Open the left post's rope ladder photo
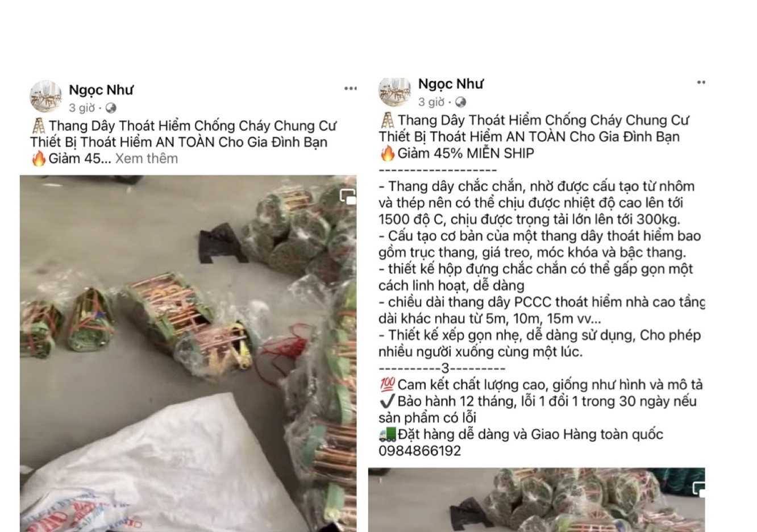The image size is (757, 532). tap(188, 354)
